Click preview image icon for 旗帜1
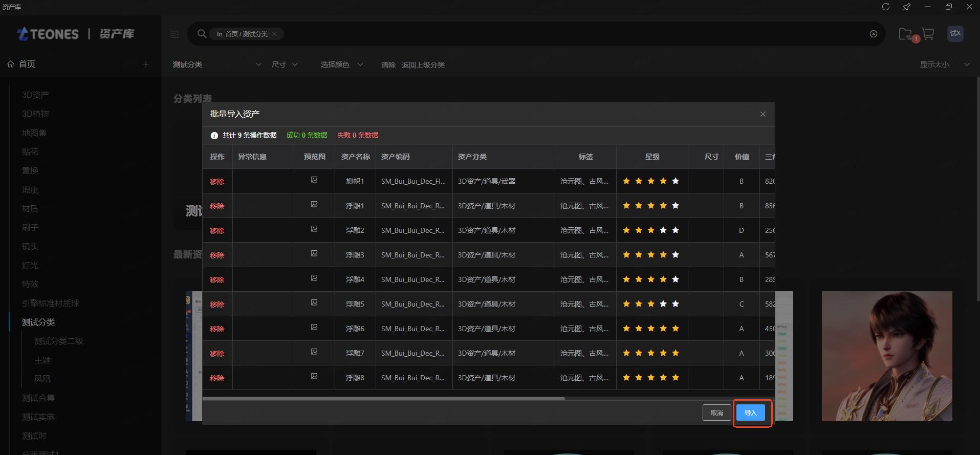 tap(314, 180)
